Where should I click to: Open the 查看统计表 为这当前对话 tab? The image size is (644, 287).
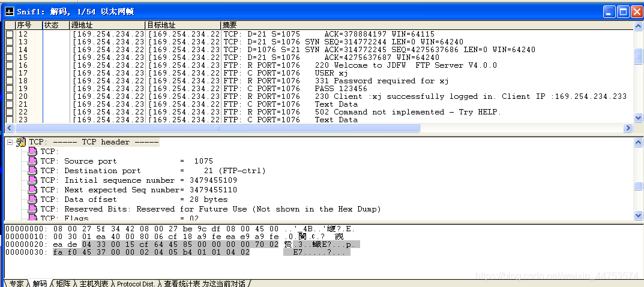tap(205, 283)
